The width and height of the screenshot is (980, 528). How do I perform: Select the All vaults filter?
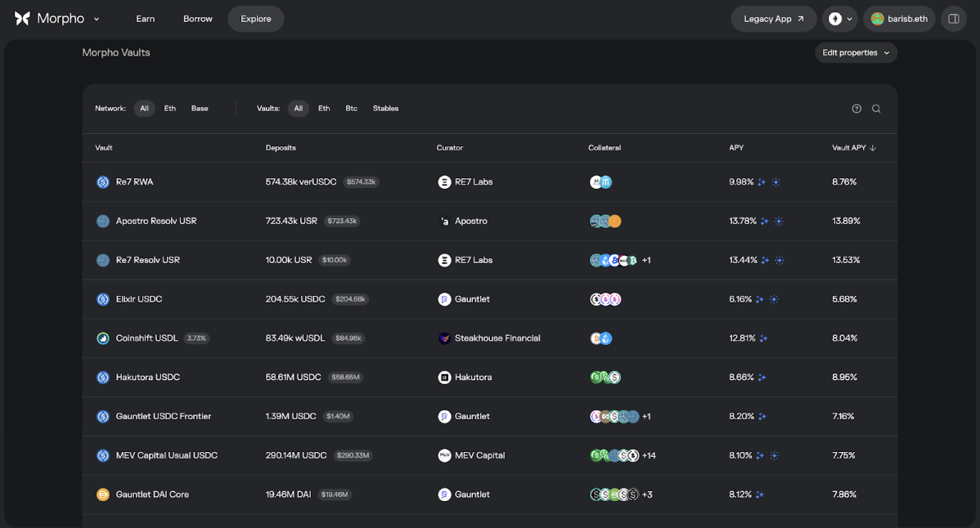coord(298,109)
